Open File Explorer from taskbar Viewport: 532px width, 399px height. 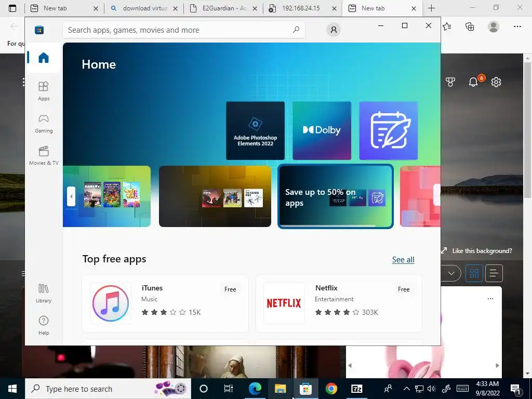click(280, 389)
